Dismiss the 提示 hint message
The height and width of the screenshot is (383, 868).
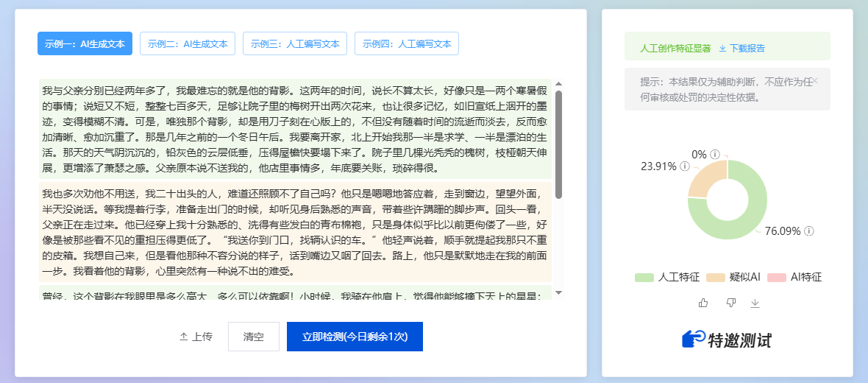[815, 81]
